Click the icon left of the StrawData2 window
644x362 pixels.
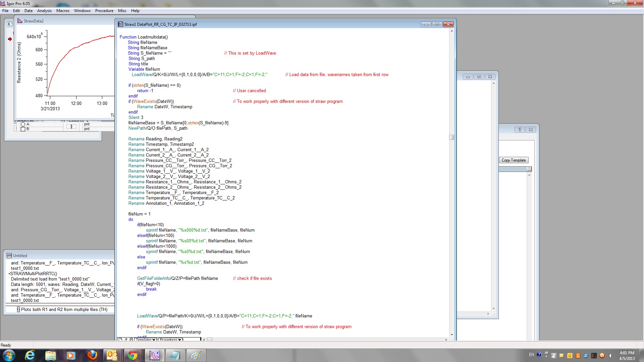10,24
